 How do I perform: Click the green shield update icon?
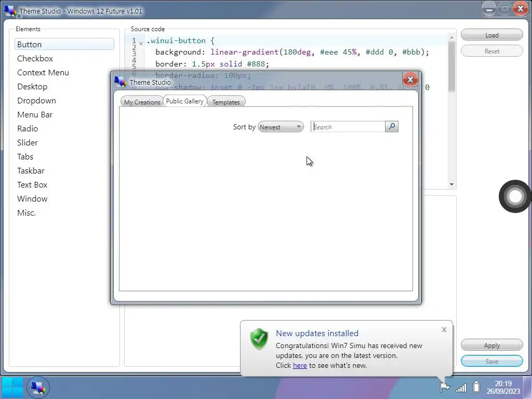point(259,339)
